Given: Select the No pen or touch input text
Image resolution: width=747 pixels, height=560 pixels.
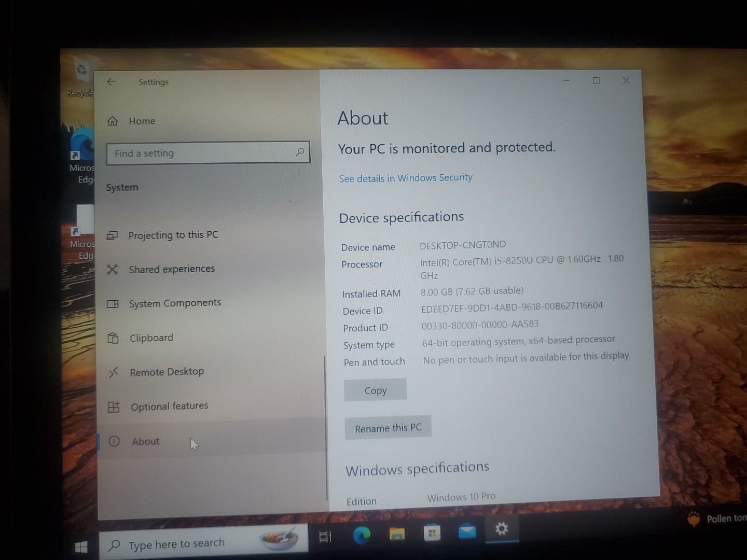Looking at the screenshot, I should (526, 358).
